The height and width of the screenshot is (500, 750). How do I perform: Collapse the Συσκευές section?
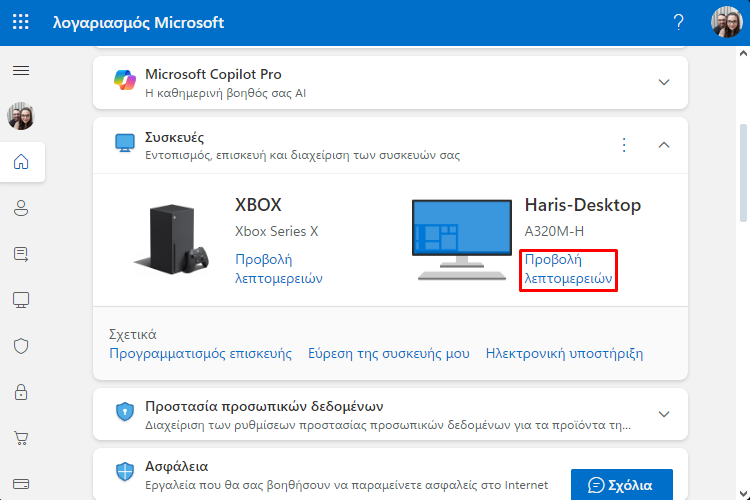664,144
